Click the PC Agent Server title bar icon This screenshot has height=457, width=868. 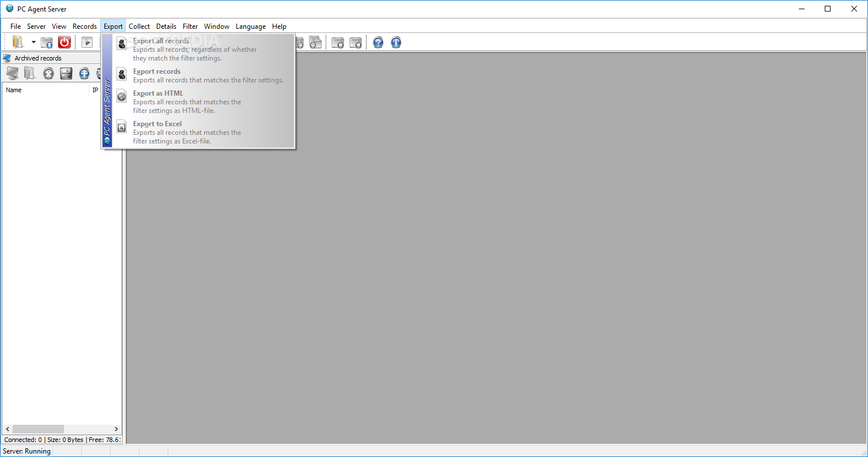pyautogui.click(x=9, y=9)
